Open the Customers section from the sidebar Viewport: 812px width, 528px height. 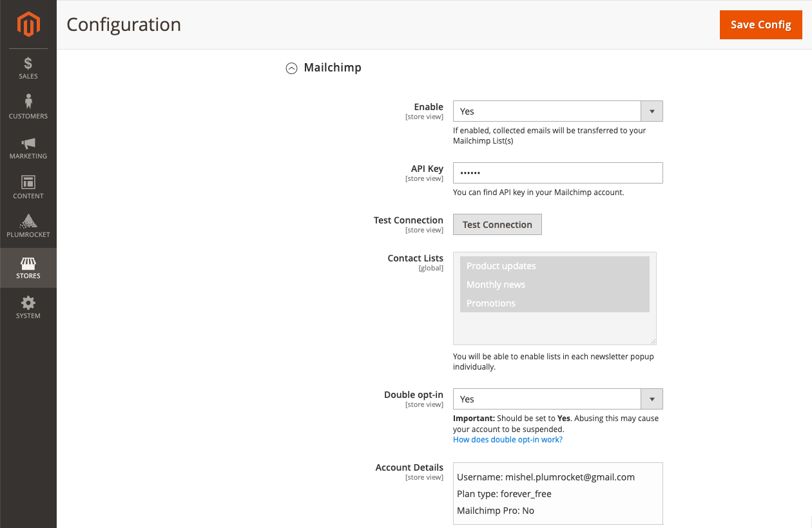(28, 106)
